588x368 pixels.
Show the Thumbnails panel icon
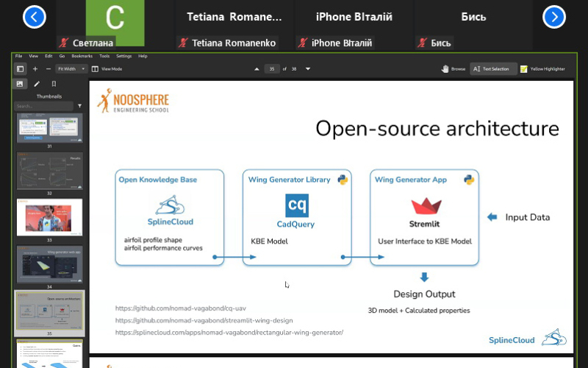click(x=20, y=84)
